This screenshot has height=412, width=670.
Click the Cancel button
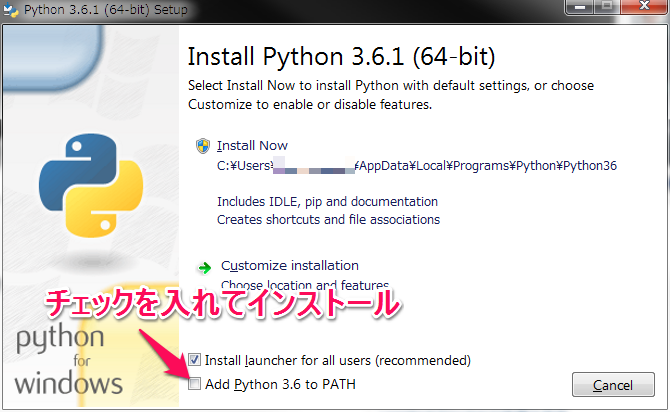[x=613, y=385]
